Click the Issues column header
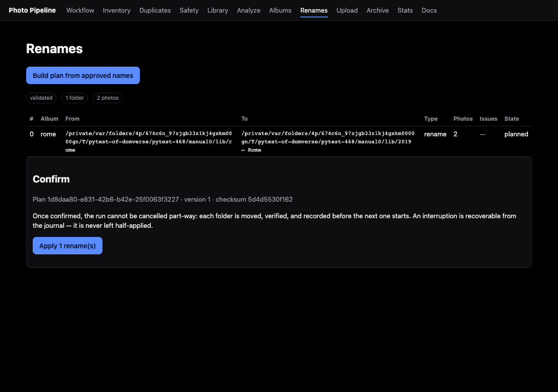This screenshot has width=558, height=392. click(x=488, y=118)
